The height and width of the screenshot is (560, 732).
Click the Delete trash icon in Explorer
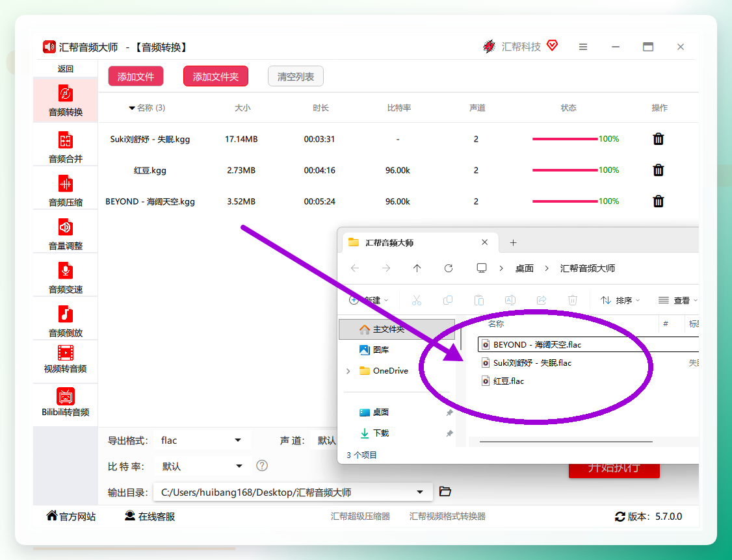pyautogui.click(x=573, y=300)
